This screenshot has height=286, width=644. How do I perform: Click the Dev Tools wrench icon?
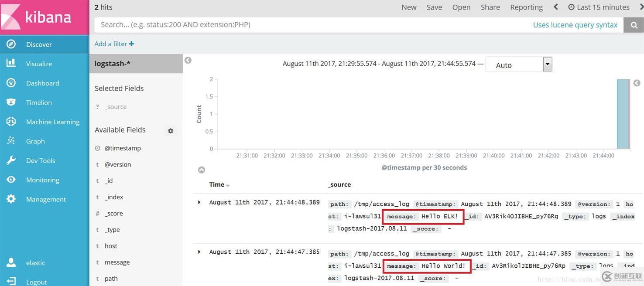coord(11,160)
